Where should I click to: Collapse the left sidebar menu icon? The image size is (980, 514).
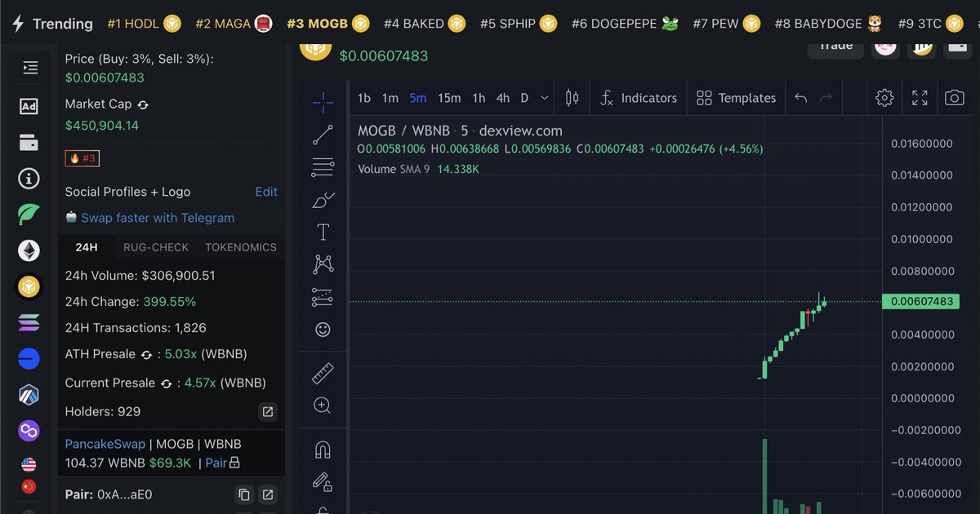coord(30,68)
